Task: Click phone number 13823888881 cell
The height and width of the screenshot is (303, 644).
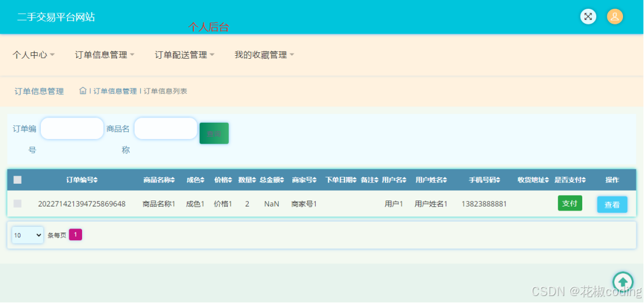Action: click(484, 204)
